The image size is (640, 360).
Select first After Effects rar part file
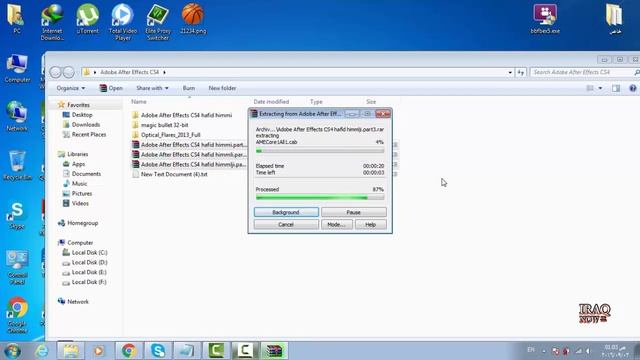(189, 144)
